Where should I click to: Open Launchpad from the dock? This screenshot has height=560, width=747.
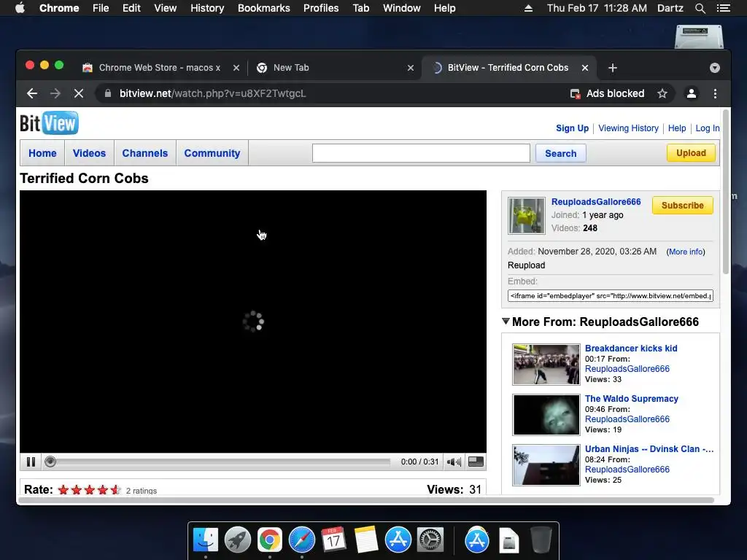pyautogui.click(x=238, y=540)
